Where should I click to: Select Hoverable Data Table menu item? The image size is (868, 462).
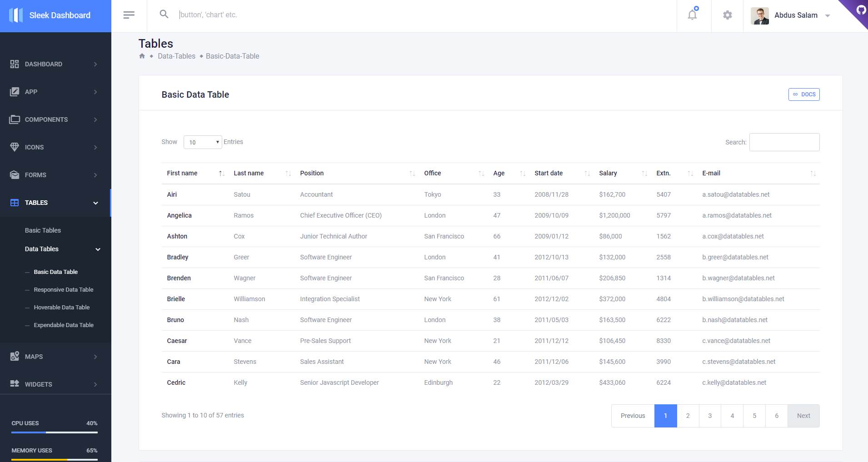(x=61, y=307)
